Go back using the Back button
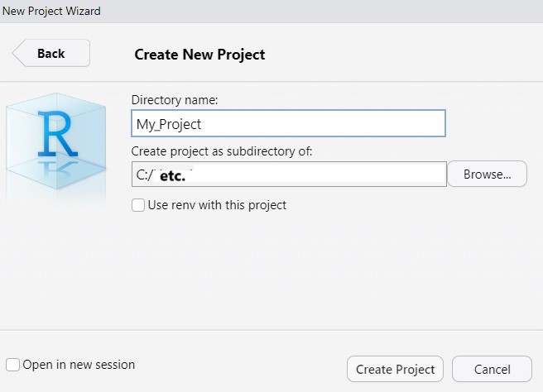Screen dimensions: 543x392 [x=51, y=53]
